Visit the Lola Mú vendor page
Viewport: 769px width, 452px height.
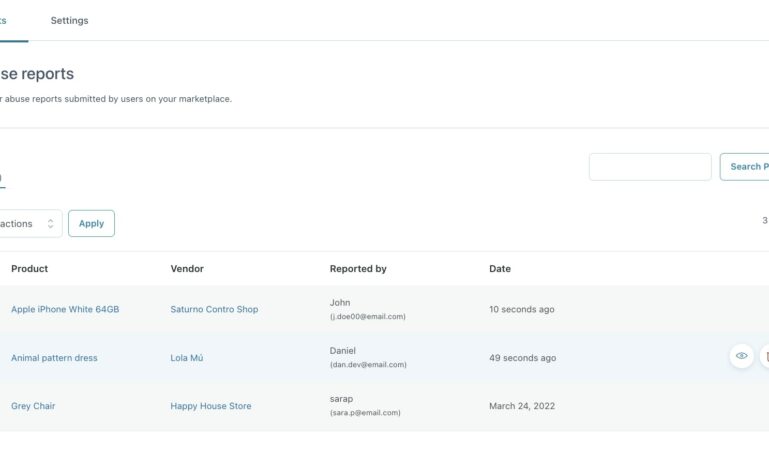coord(187,358)
